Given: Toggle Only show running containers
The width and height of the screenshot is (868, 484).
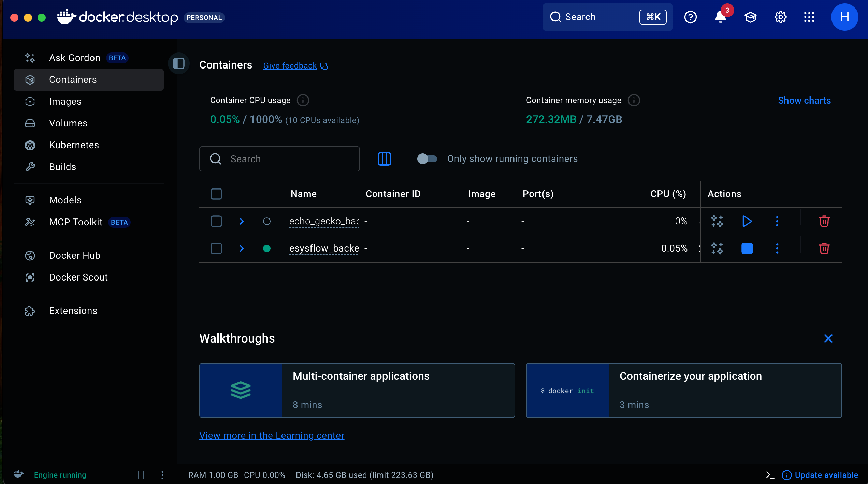Looking at the screenshot, I should pyautogui.click(x=427, y=159).
